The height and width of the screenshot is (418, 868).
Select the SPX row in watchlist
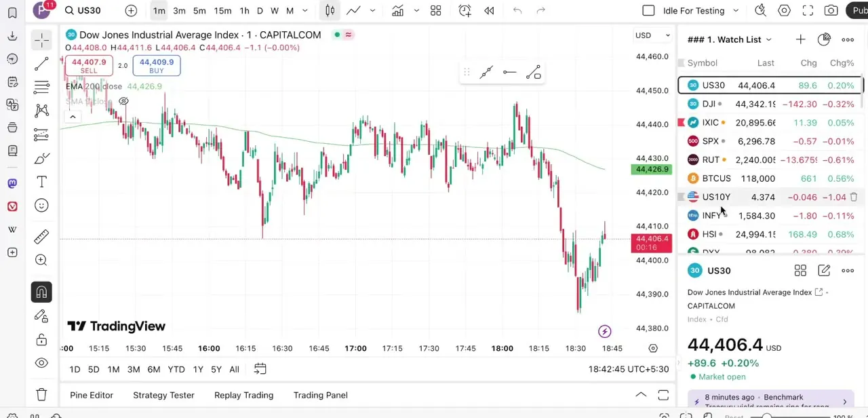pos(770,141)
